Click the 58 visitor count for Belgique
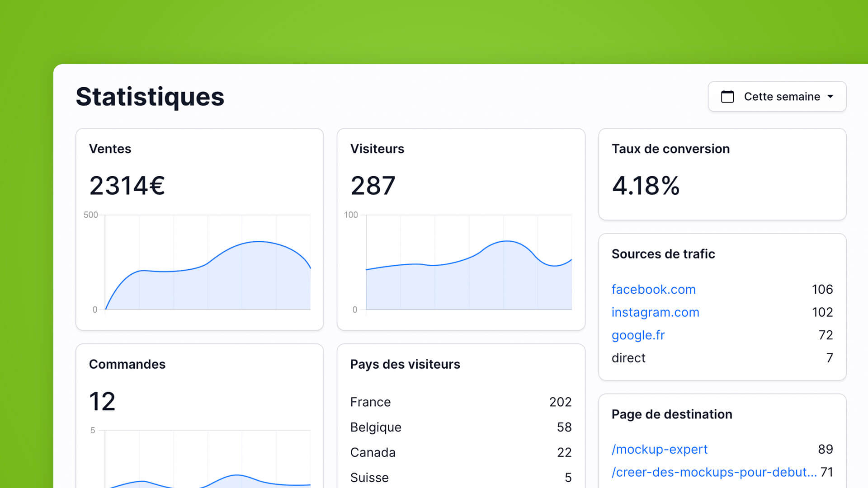 point(565,427)
